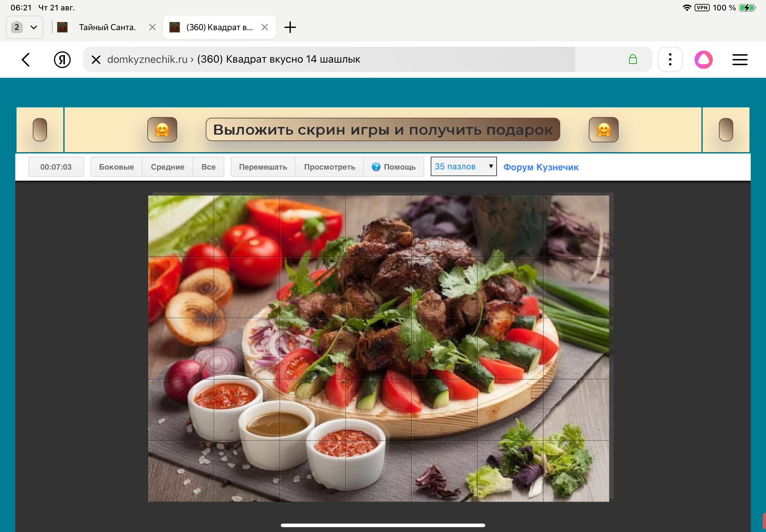Viewport: 766px width, 532px height.
Task: Click the small right banner edge button
Action: pos(726,130)
